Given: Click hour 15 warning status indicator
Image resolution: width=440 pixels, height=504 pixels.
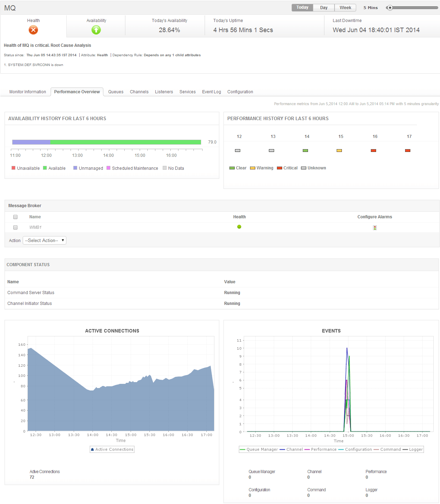Looking at the screenshot, I should coord(339,151).
